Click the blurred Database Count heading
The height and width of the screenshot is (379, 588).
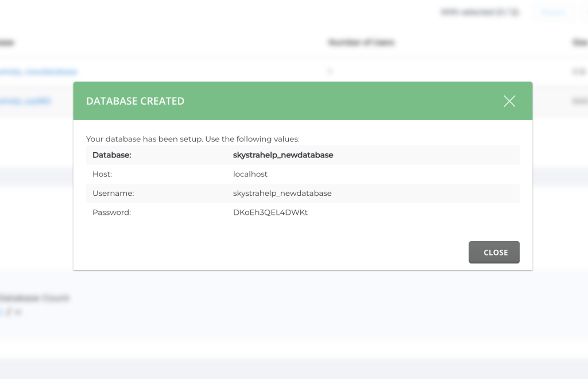tap(34, 298)
